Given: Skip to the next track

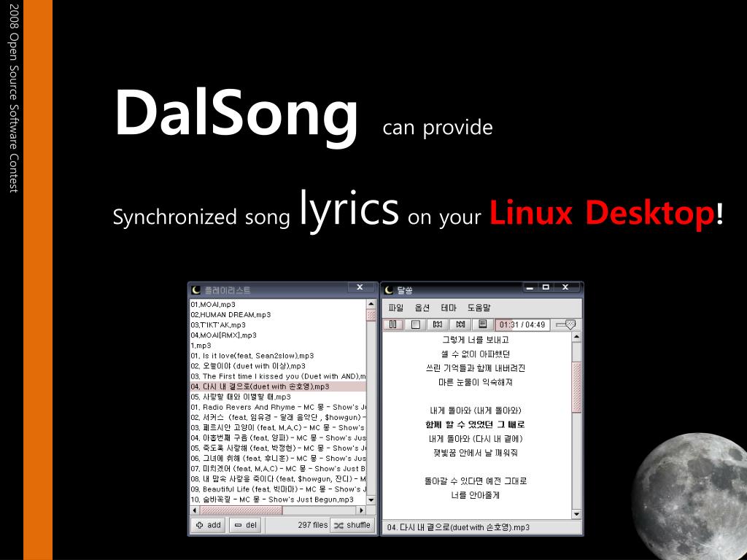Looking at the screenshot, I should pyautogui.click(x=460, y=324).
